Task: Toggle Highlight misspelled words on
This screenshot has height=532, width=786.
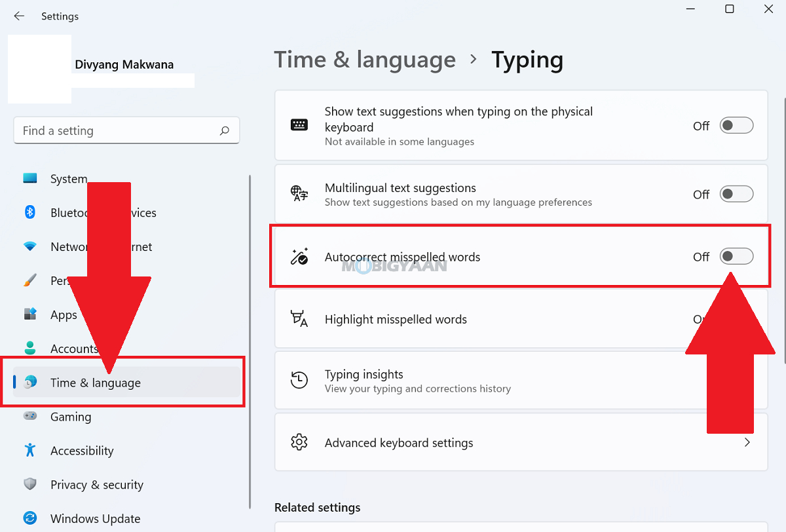Action: point(736,319)
